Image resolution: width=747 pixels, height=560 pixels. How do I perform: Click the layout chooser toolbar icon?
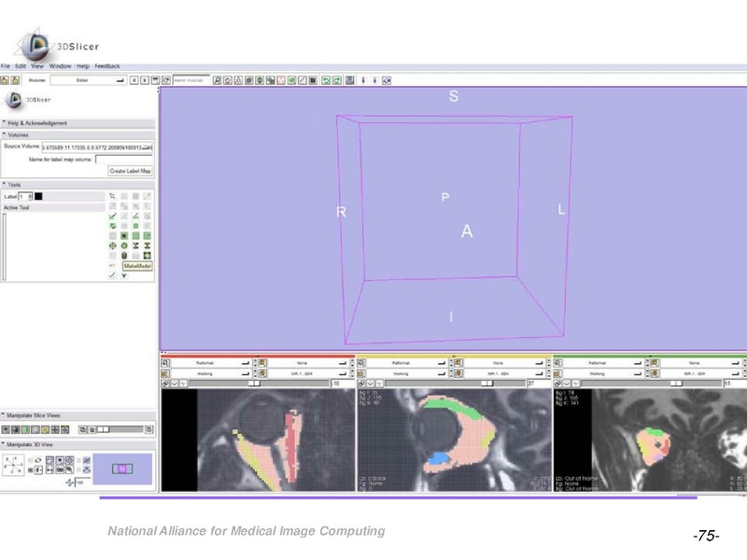click(x=350, y=80)
